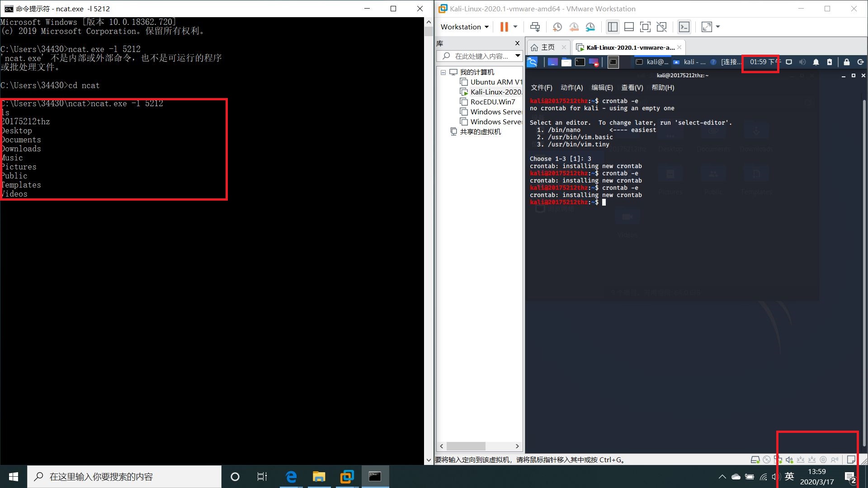Select the [连接 taskbar window button
Viewport: 868px width, 488px height.
coord(725,62)
